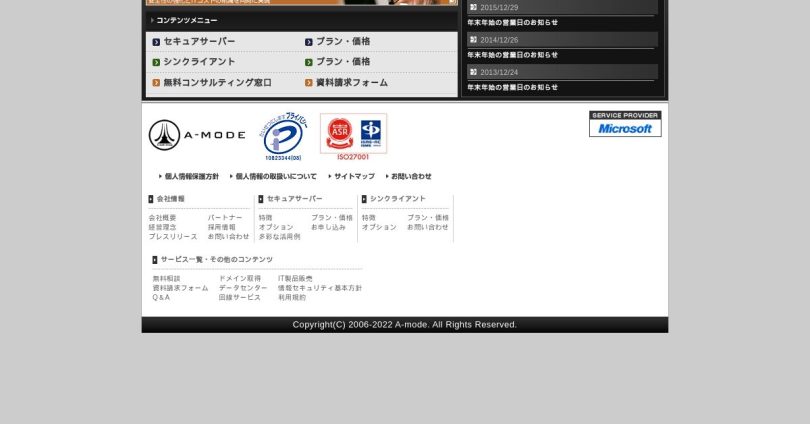This screenshot has height=424, width=810.
Task: Click お問い合わせ next to サイトマップ
Action: click(411, 177)
